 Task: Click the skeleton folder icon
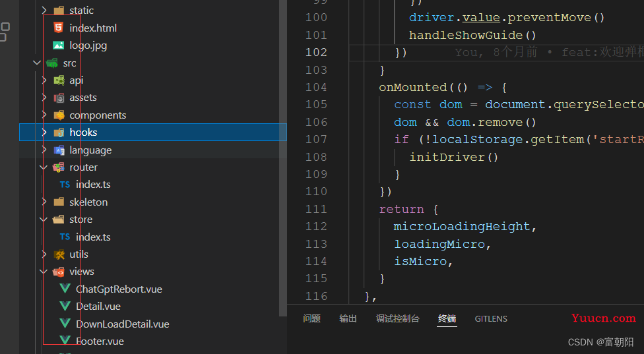[x=59, y=202]
